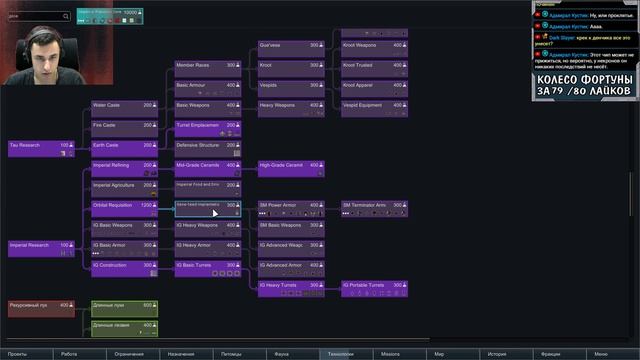Select the Tau Research node

click(41, 149)
